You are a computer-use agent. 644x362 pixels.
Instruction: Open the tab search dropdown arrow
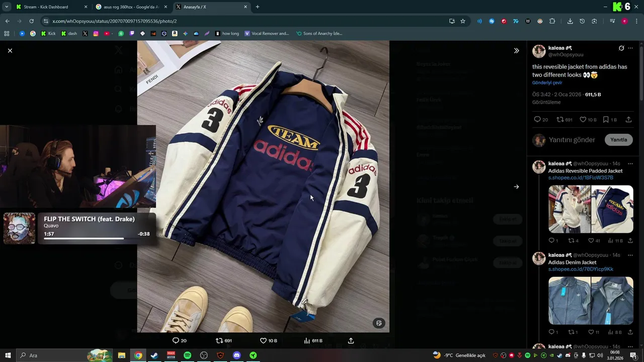point(7,7)
